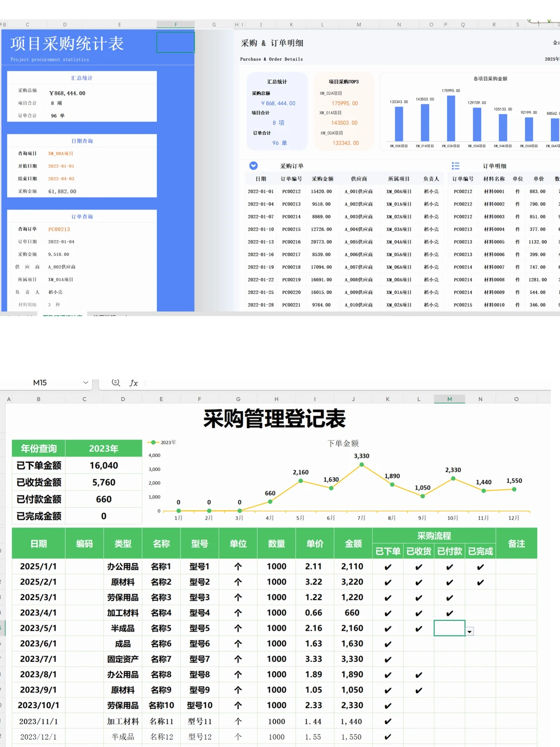
Task: Open the dropdown arrow beside cell M15
Action: pos(469,631)
